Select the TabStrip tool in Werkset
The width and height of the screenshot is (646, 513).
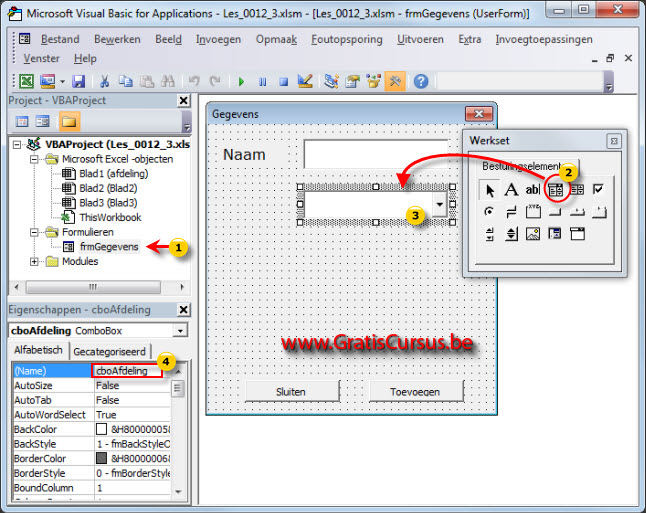(577, 213)
